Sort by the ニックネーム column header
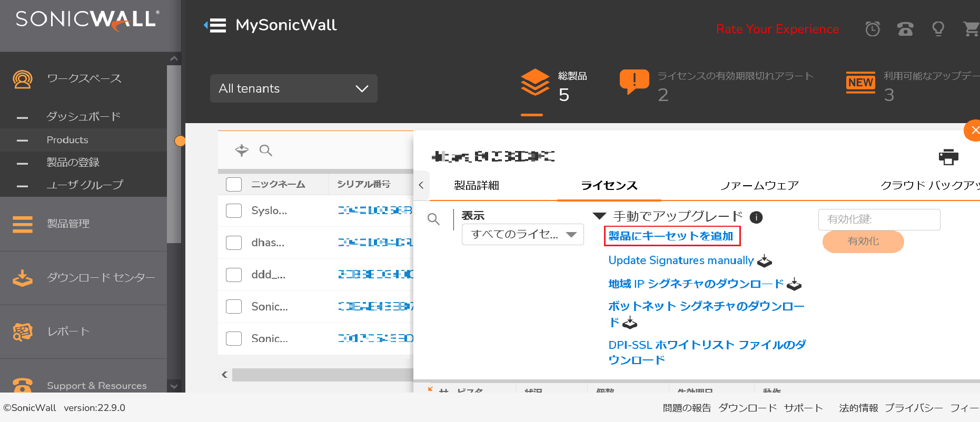Screen dimensions: 980x422 (x=278, y=184)
